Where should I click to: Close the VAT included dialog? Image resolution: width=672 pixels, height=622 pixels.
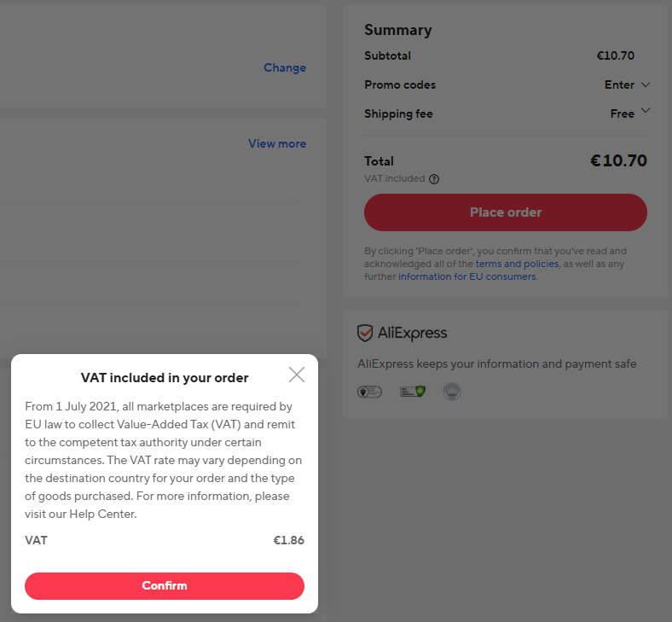[x=296, y=375]
